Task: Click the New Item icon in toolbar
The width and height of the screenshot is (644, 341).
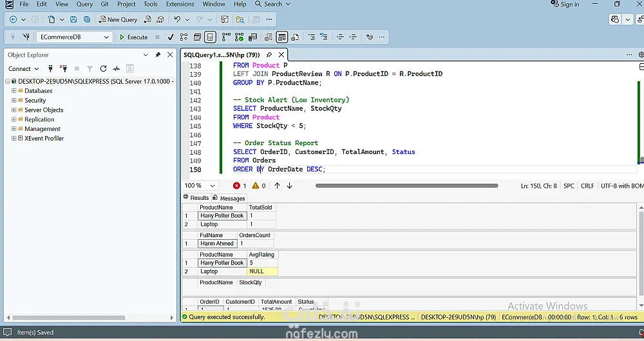Action: 51,19
